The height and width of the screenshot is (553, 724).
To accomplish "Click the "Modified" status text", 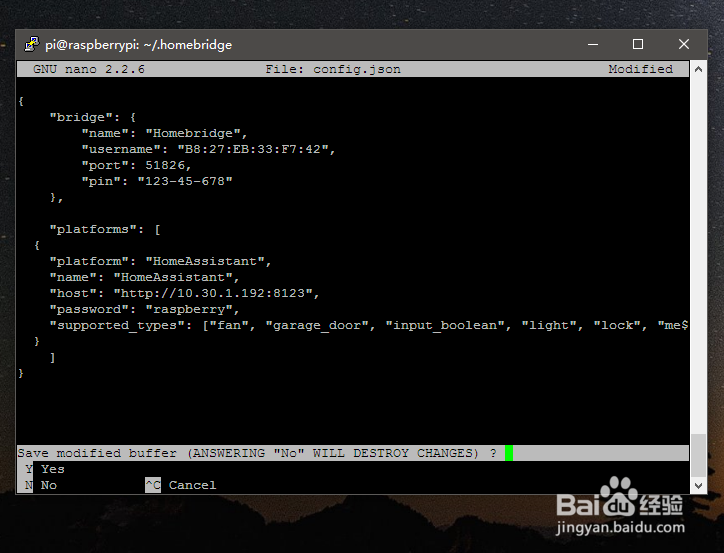I will pos(640,69).
